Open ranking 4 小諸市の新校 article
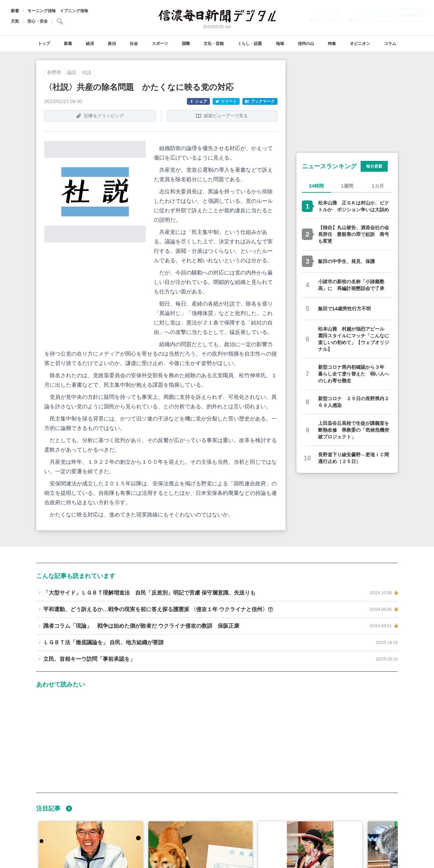434x868 pixels. [347, 285]
